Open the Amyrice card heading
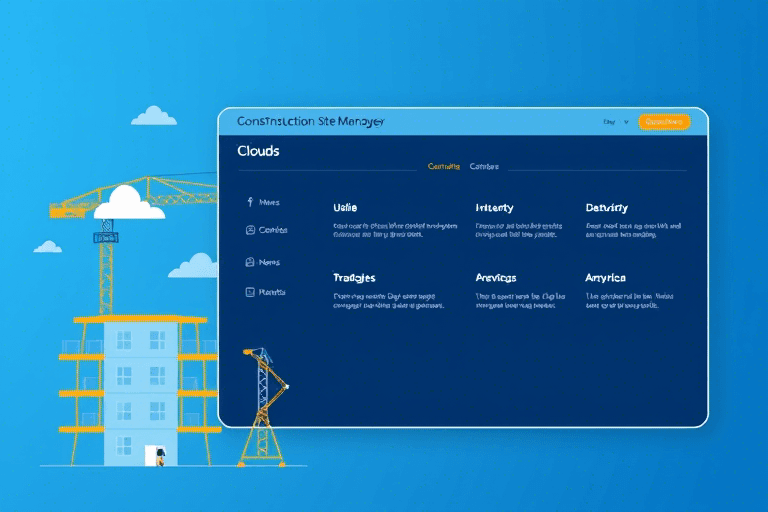Screen dimensions: 768x512 pyautogui.click(x=605, y=278)
